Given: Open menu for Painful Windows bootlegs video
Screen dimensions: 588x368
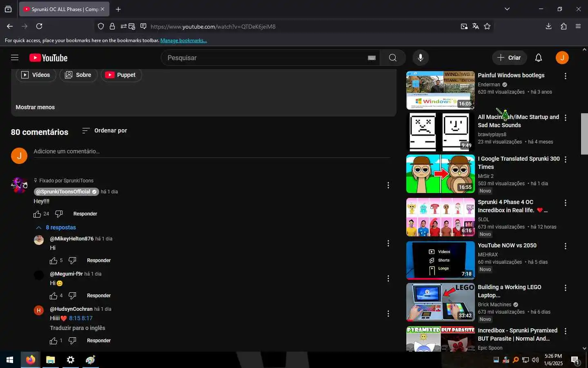Looking at the screenshot, I should (565, 76).
